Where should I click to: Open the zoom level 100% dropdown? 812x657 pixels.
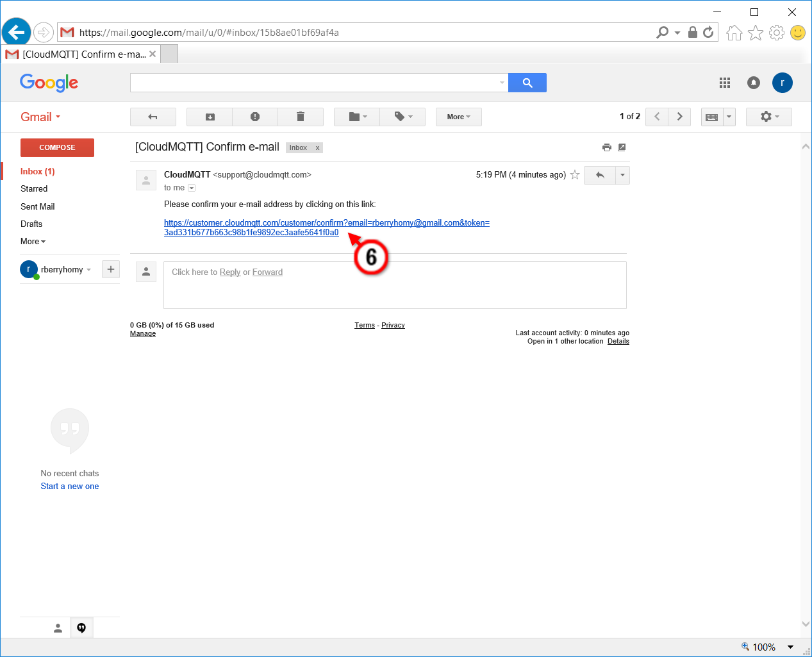click(791, 647)
